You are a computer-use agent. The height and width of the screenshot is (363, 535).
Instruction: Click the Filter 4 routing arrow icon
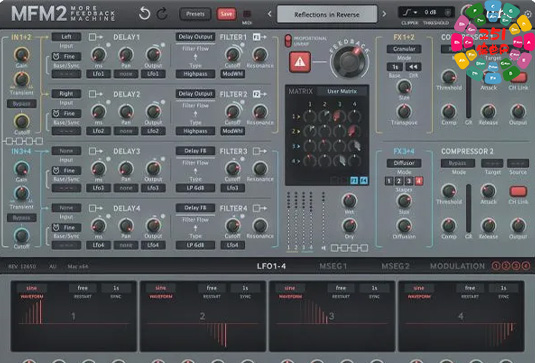click(x=260, y=208)
